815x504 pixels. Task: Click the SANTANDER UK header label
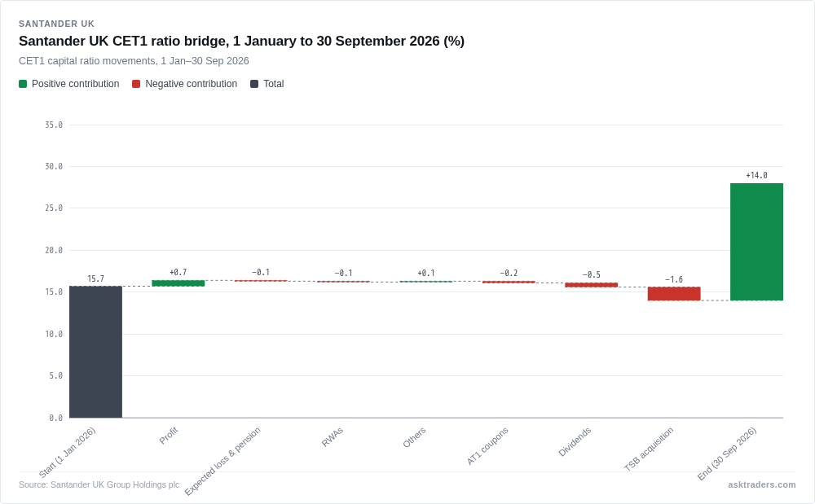tap(57, 24)
